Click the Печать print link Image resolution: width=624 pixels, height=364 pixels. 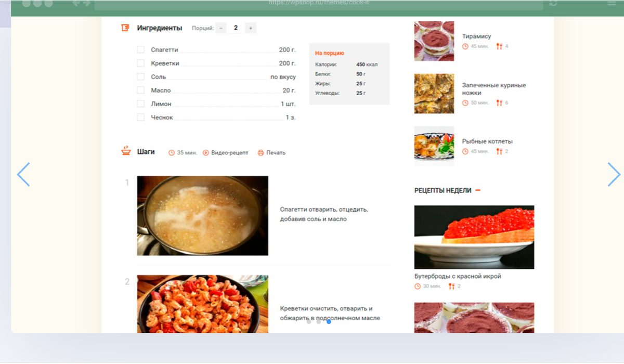pos(276,153)
